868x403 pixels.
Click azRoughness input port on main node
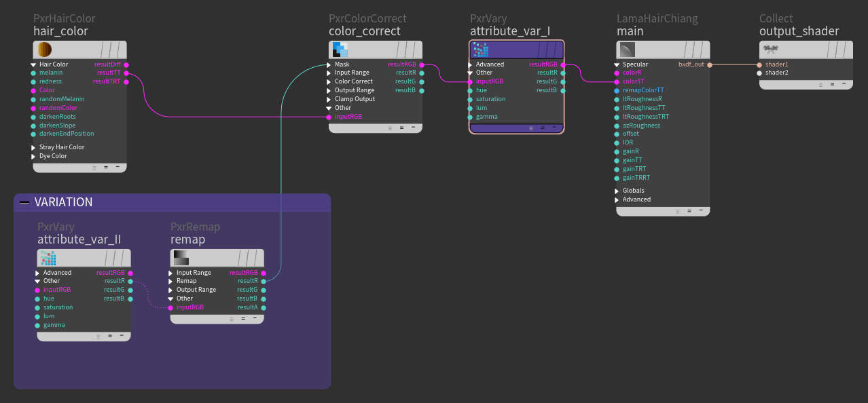[x=617, y=126]
